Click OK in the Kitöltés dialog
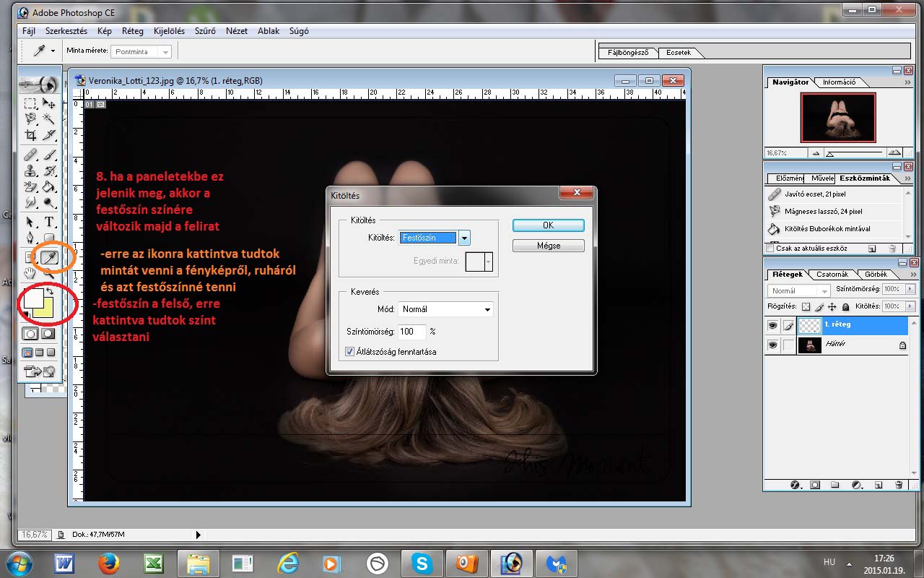The height and width of the screenshot is (578, 924). click(x=548, y=225)
